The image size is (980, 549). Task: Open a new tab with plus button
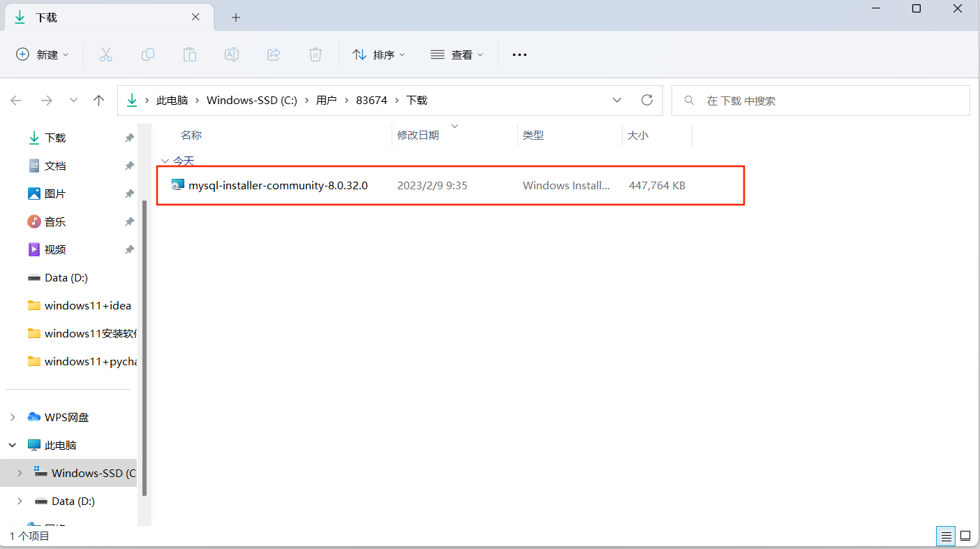point(236,17)
